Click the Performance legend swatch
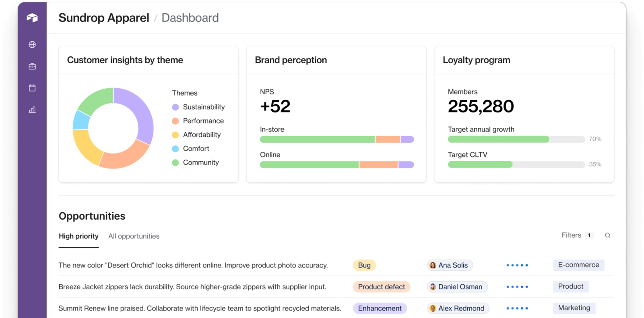 (x=175, y=121)
